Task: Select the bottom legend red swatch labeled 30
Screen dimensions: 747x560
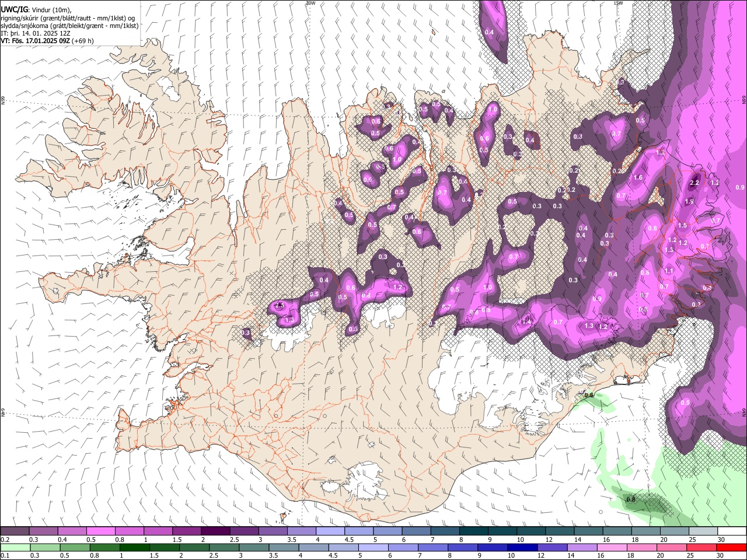Action: pyautogui.click(x=732, y=547)
